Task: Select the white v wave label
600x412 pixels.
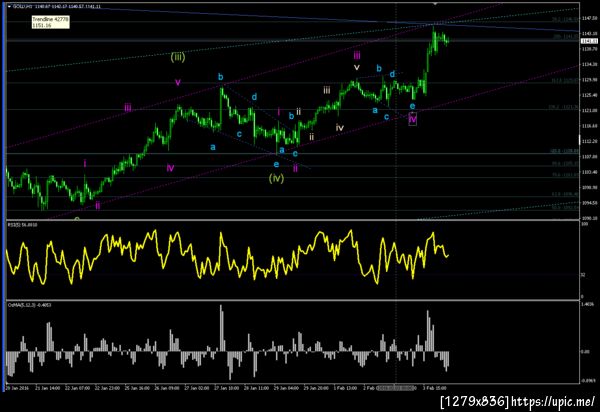Action: click(x=357, y=67)
